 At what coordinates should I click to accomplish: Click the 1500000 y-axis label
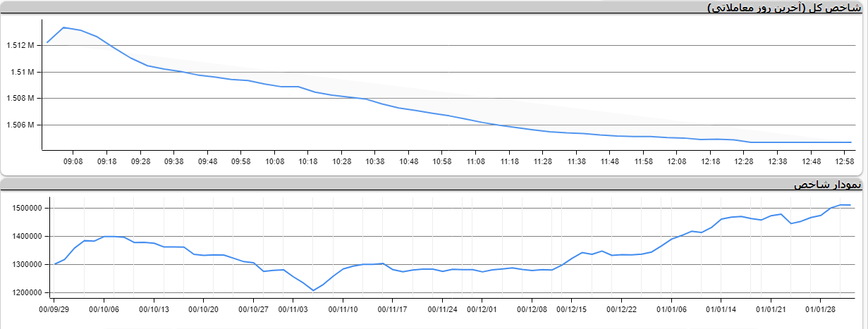(25, 208)
